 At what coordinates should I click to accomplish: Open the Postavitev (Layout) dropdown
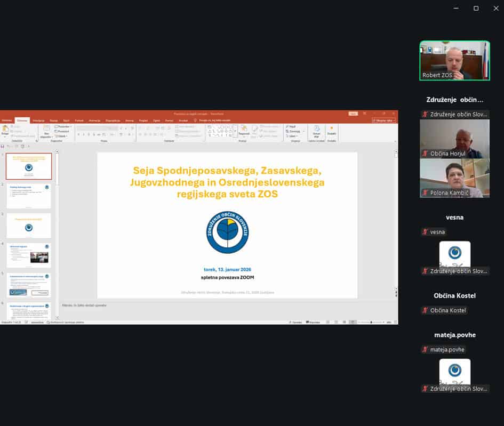63,126
